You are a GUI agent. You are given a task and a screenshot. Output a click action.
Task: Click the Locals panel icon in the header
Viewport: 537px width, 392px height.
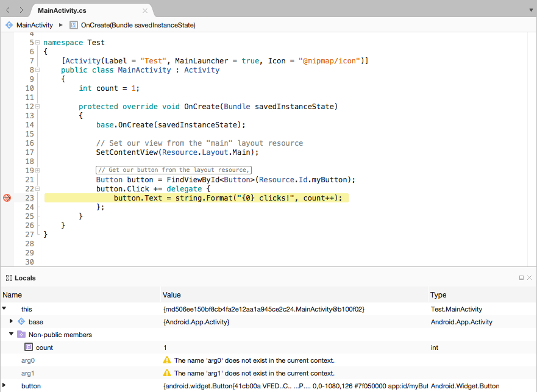pos(8,278)
